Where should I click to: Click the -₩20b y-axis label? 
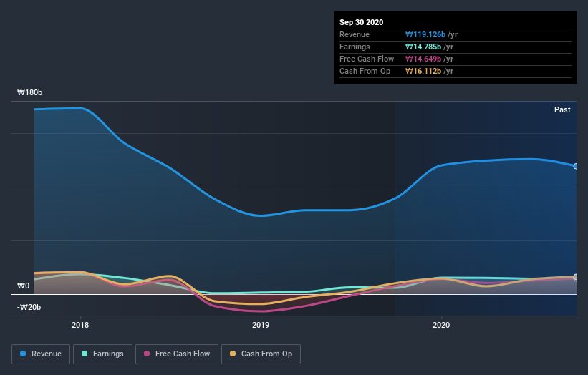[29, 307]
